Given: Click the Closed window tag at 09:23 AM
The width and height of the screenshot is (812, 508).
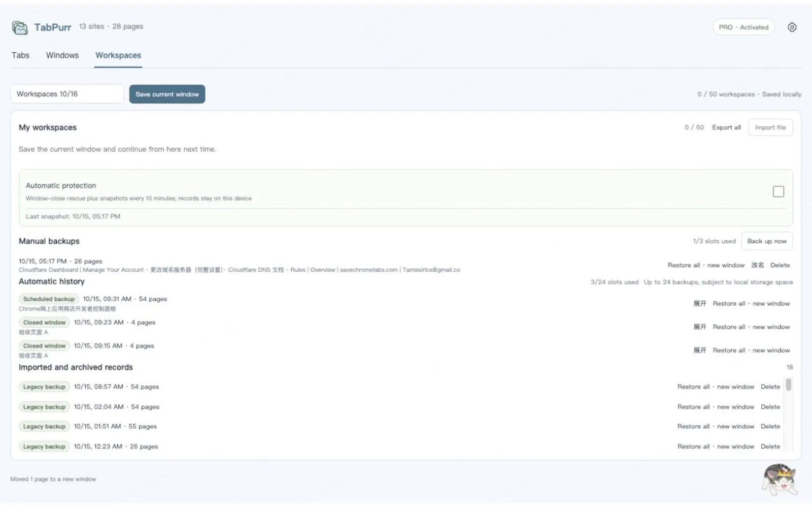Looking at the screenshot, I should point(44,323).
